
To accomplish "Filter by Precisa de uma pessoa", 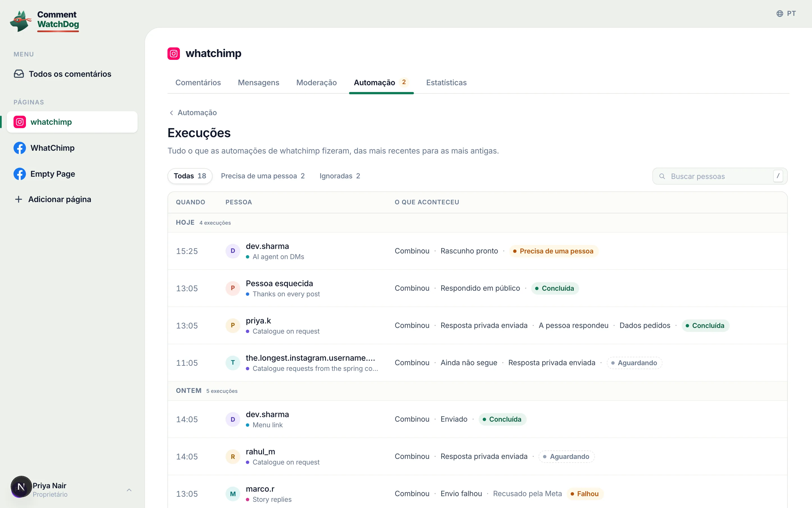I will point(263,176).
